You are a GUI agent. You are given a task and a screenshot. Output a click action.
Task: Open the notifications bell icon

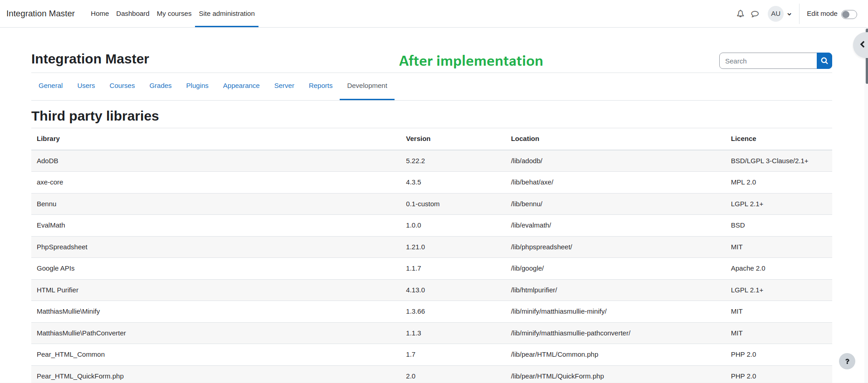(x=740, y=14)
